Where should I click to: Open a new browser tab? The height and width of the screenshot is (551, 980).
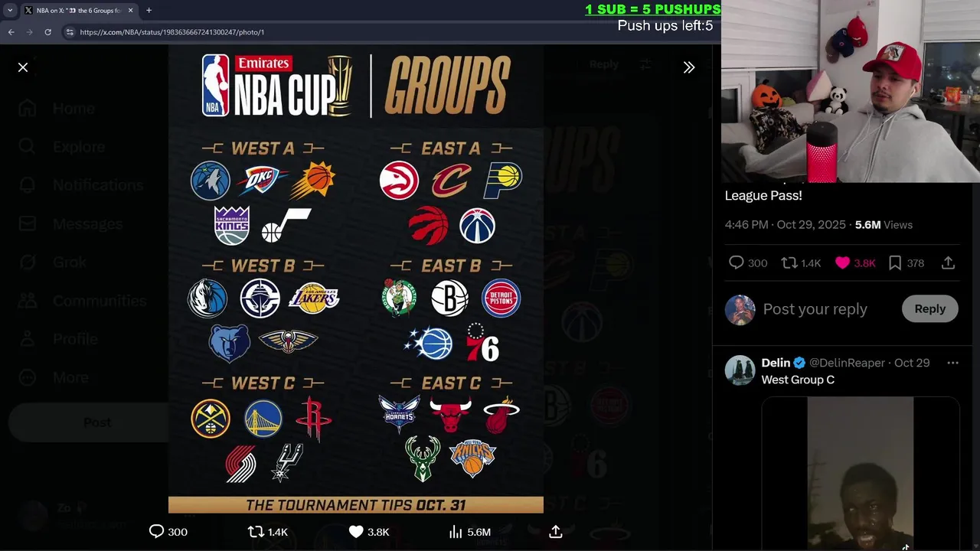point(149,11)
